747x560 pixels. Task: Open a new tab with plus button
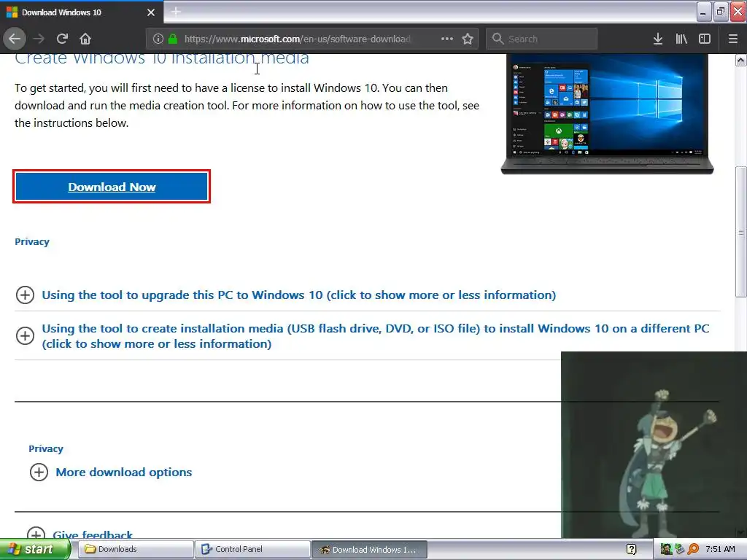[x=176, y=12]
